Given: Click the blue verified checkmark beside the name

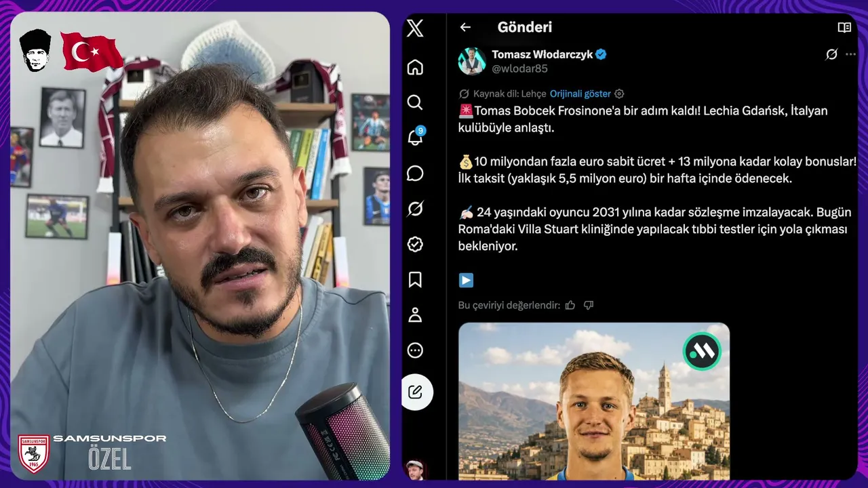Looking at the screenshot, I should [601, 54].
